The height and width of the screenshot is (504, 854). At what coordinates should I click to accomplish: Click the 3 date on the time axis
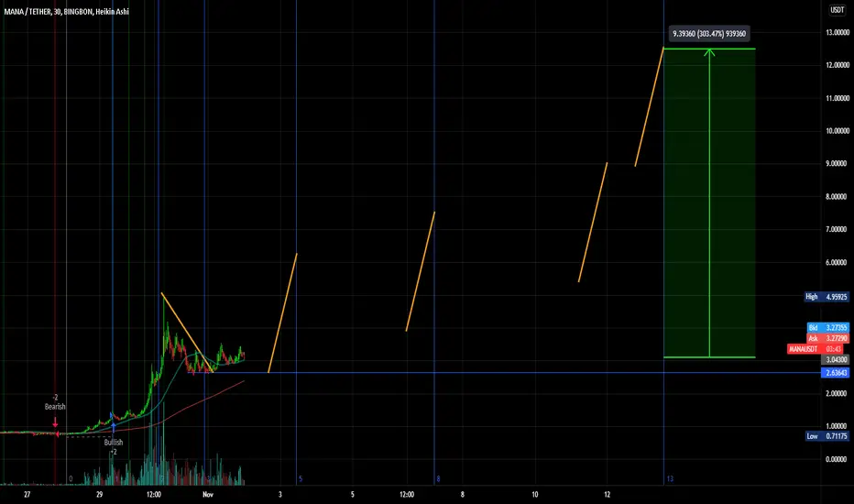(x=280, y=495)
